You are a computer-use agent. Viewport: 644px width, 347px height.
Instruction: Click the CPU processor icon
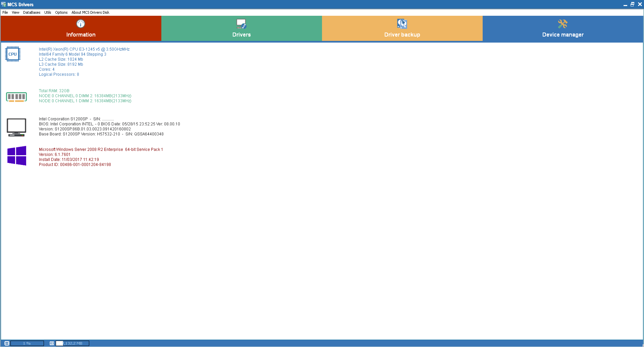pyautogui.click(x=13, y=54)
